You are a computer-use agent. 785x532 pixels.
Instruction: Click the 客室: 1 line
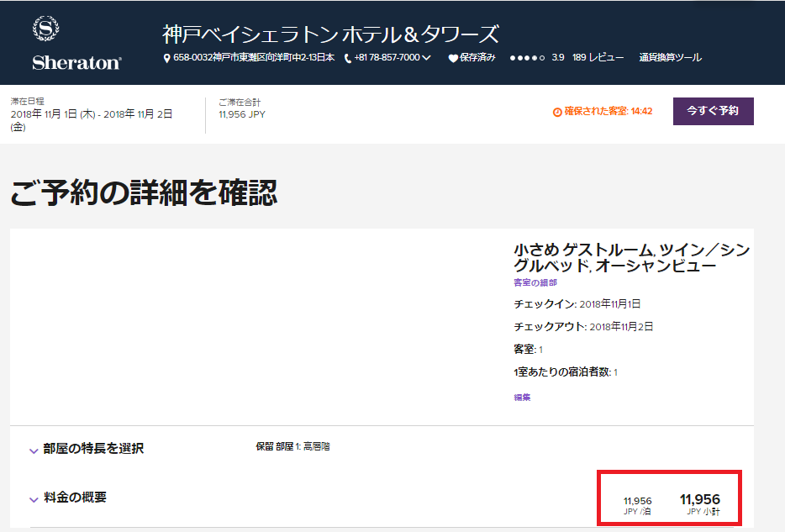pos(528,350)
